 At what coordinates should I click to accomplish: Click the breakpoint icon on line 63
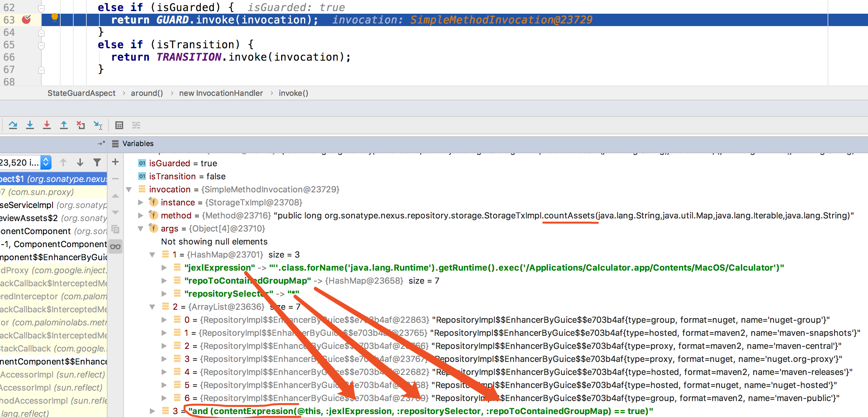click(x=26, y=20)
